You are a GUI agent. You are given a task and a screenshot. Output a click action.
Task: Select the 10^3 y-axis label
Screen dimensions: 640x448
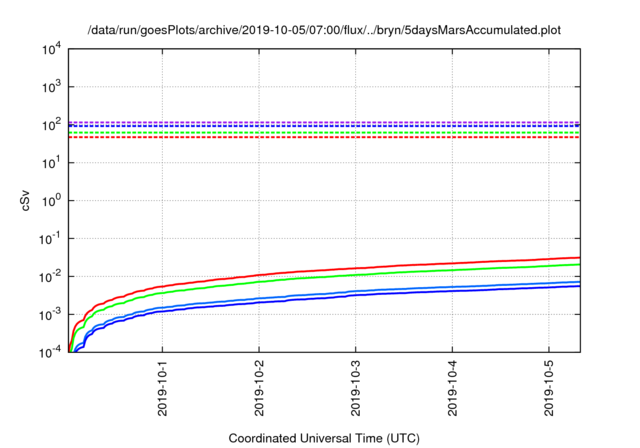click(52, 87)
